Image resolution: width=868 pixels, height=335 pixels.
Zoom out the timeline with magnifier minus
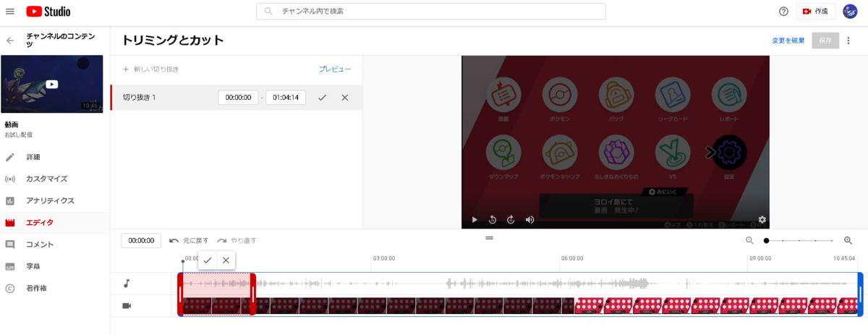click(750, 241)
